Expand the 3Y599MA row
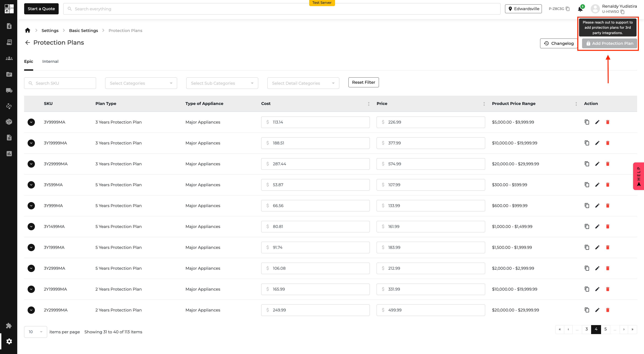The height and width of the screenshot is (354, 644). point(31,185)
